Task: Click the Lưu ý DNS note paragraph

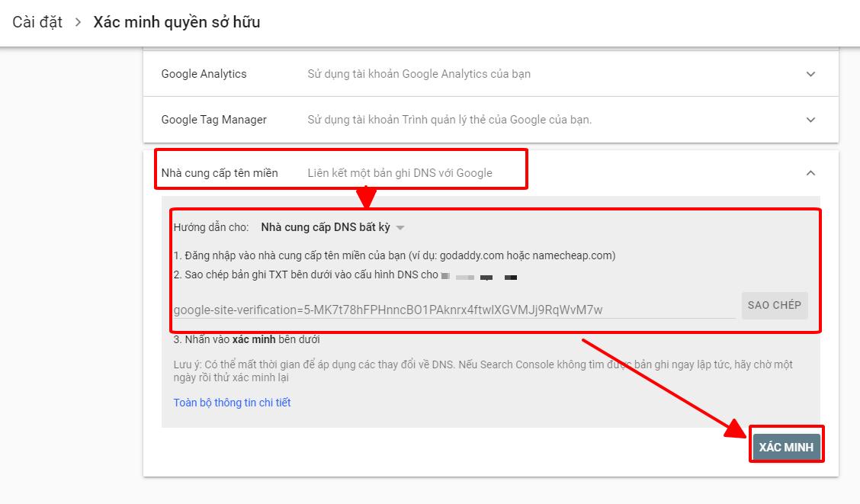Action: (x=483, y=371)
